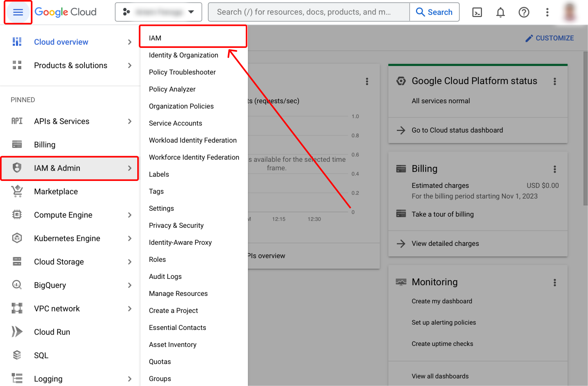Expand IAM & Admin submenu chevron

[x=130, y=168]
